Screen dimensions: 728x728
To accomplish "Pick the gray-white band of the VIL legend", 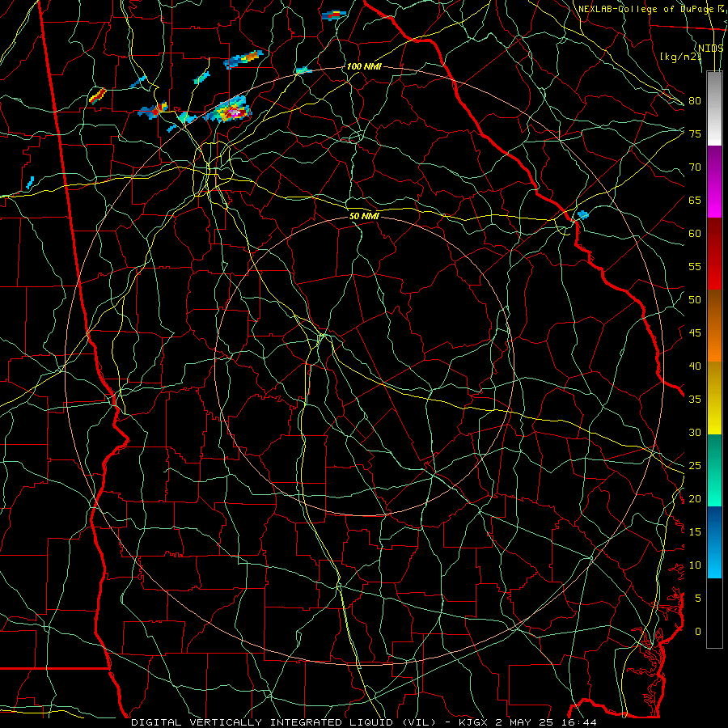I will coord(714,108).
